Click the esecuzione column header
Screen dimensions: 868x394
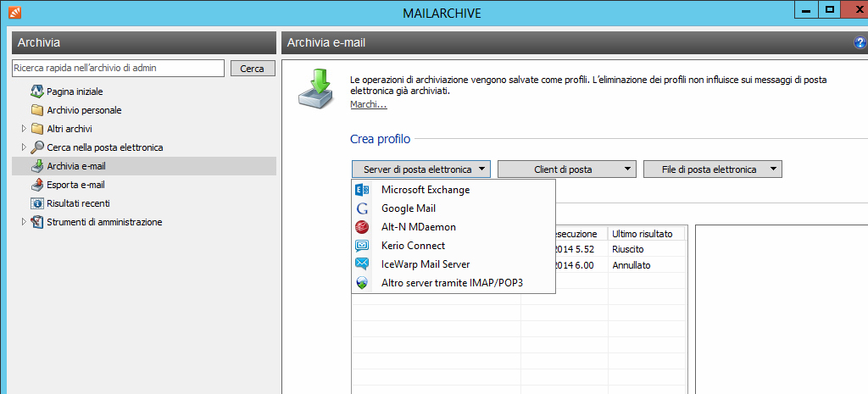click(581, 234)
